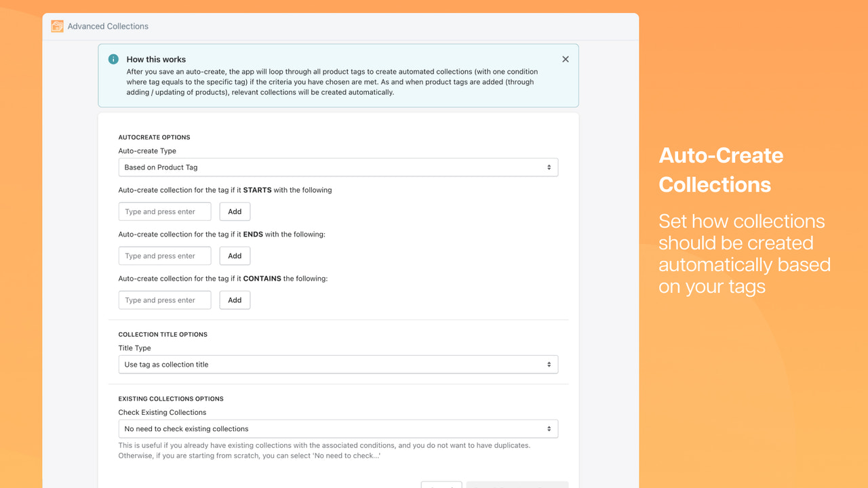Click the CONTAINS tag input field

pos(164,300)
